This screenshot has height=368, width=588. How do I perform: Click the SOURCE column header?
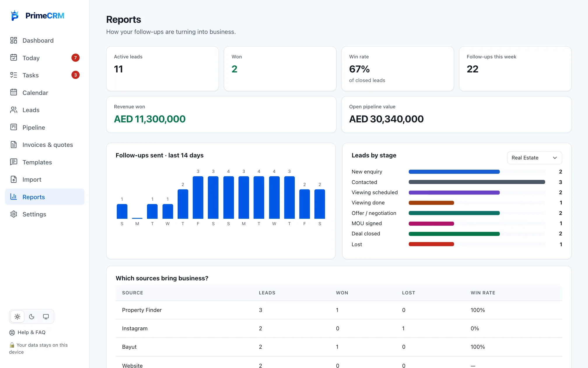[x=132, y=293]
